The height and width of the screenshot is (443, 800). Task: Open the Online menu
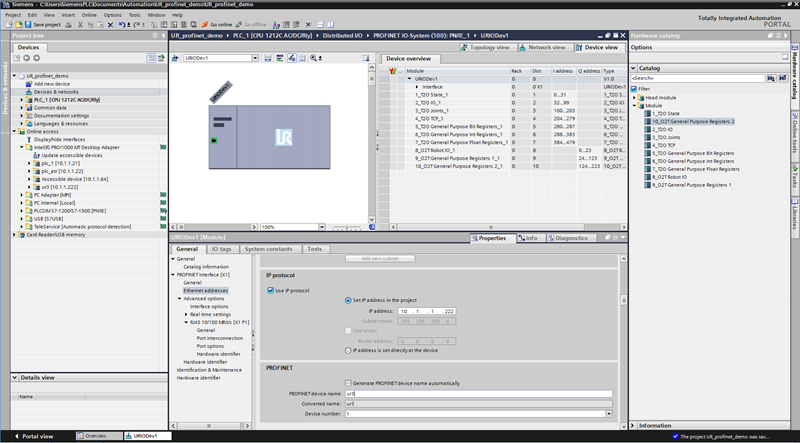click(89, 15)
